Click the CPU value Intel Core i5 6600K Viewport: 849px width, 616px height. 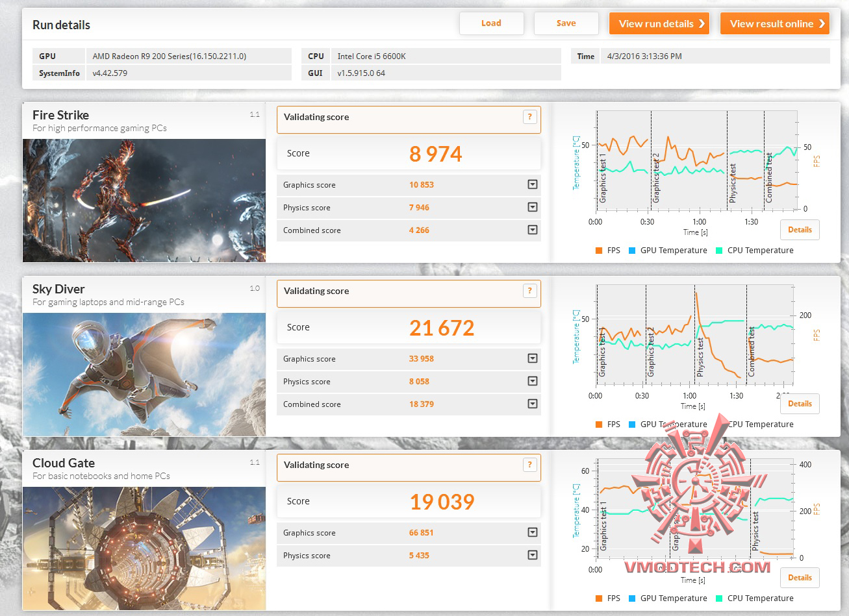point(372,56)
